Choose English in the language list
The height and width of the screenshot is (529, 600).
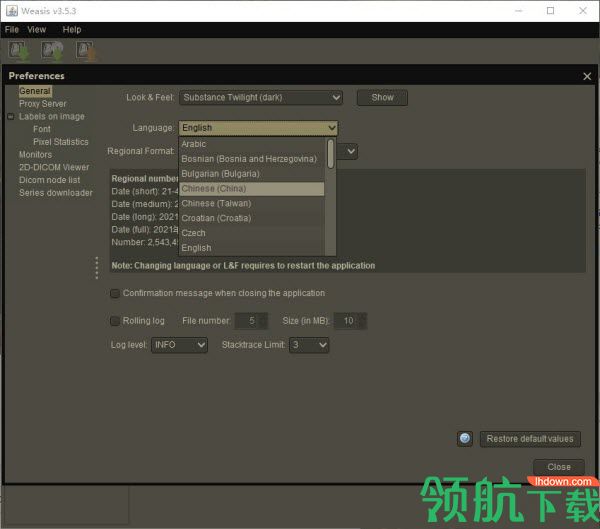[x=252, y=248]
